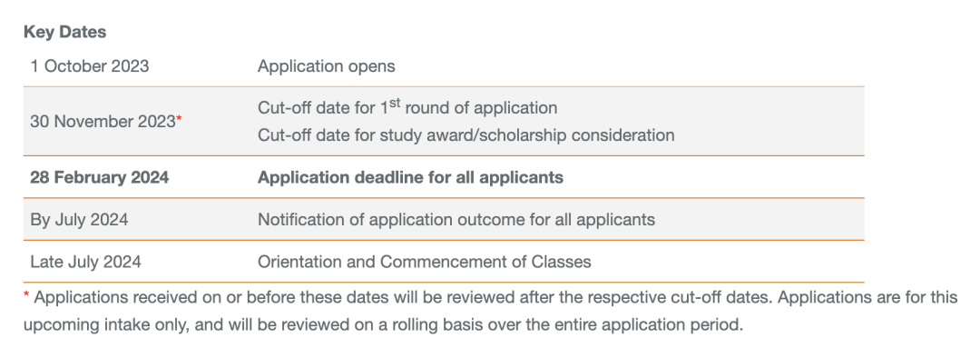
Task: Select the 30 November 2023 date
Action: click(103, 122)
